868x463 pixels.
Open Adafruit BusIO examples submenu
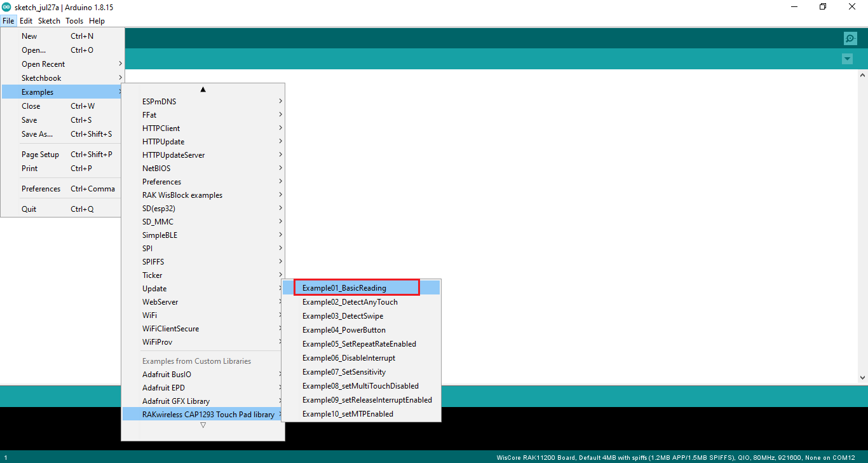(x=203, y=375)
